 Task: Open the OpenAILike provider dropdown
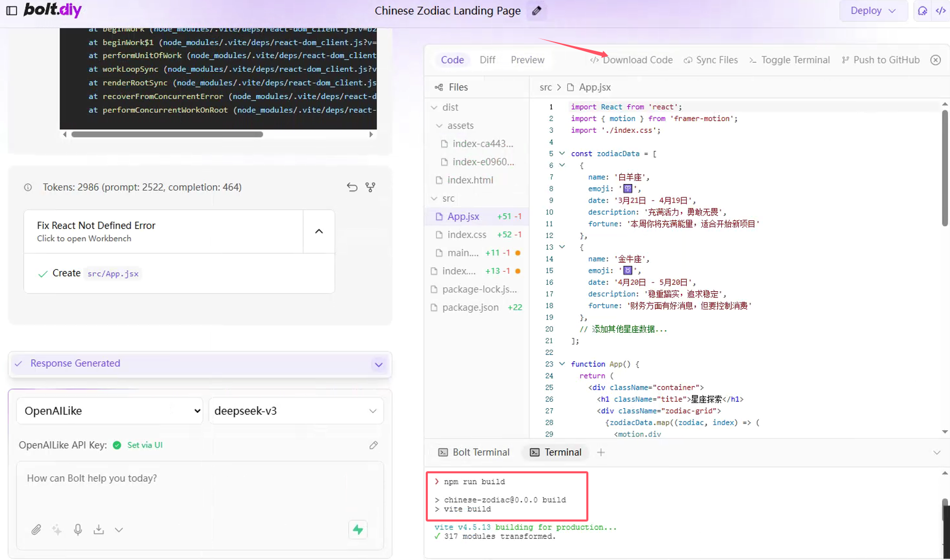(110, 411)
